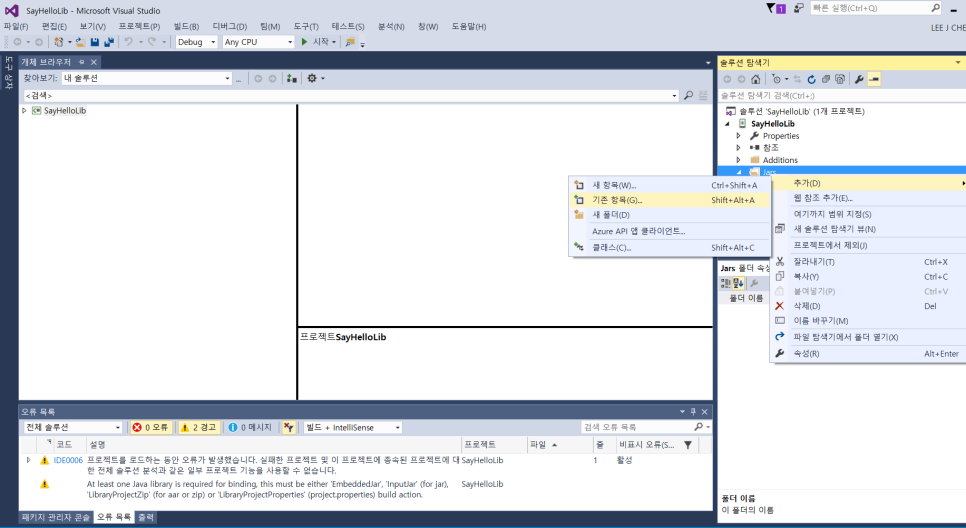Choose 새 폴더(D) from the submenu
Viewport: 966px width, 528px height.
click(670, 215)
